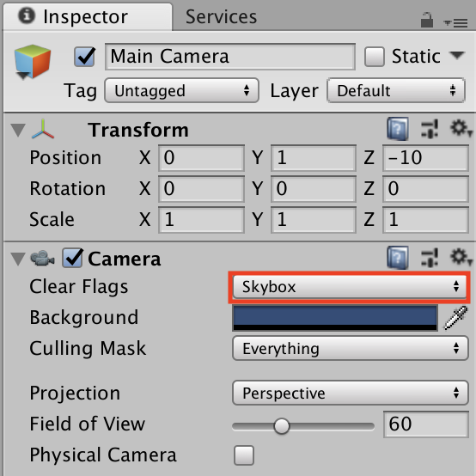The height and width of the screenshot is (476, 476).
Task: Click the Culling Mask label
Action: (88, 348)
